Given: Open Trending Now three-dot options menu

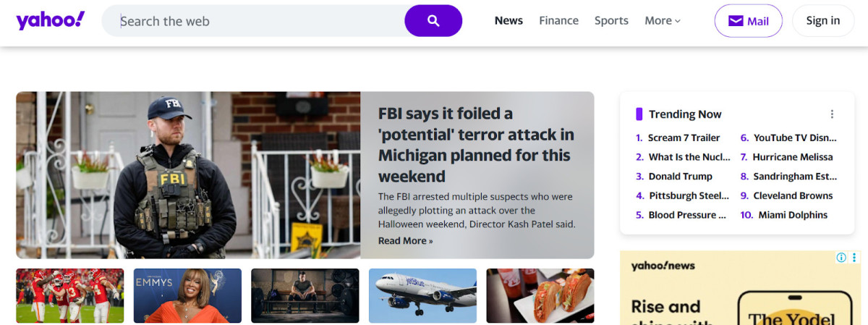Looking at the screenshot, I should pyautogui.click(x=832, y=114).
